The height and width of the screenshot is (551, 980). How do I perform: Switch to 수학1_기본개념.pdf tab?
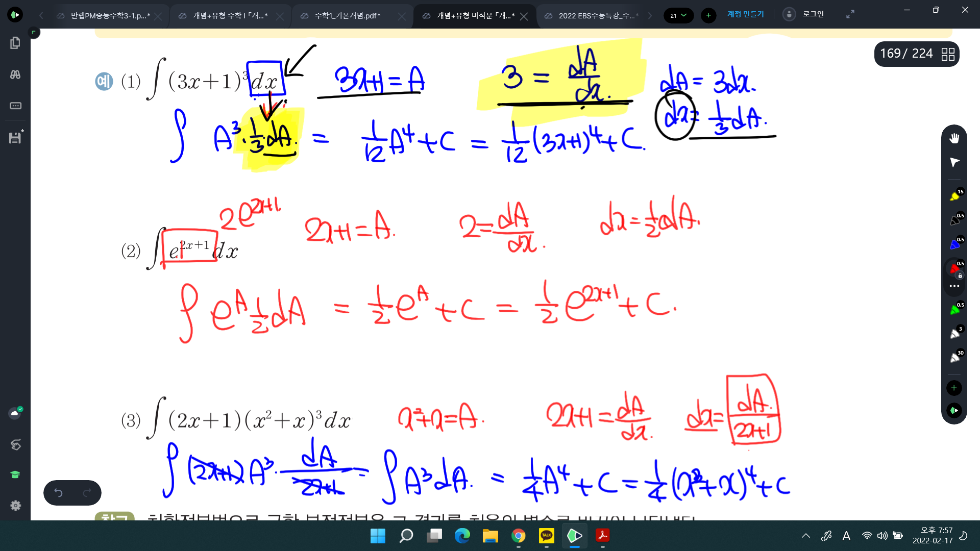[347, 16]
